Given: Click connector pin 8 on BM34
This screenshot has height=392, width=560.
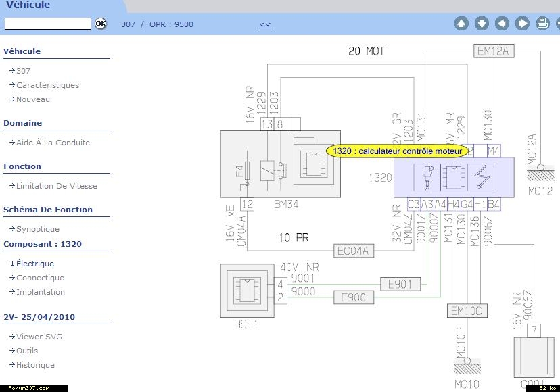Looking at the screenshot, I should [x=281, y=124].
